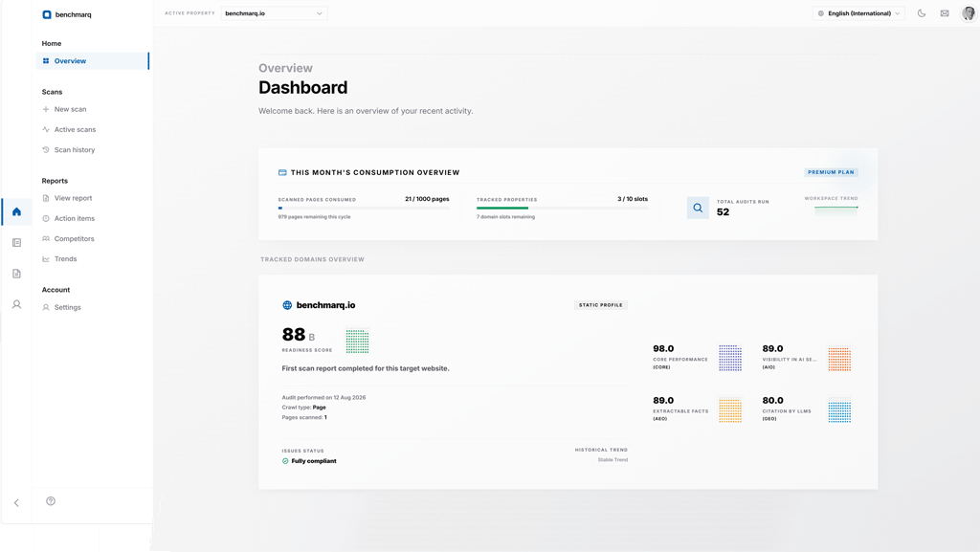Select the account person icon in the rail
The width and height of the screenshot is (980, 552).
(17, 304)
